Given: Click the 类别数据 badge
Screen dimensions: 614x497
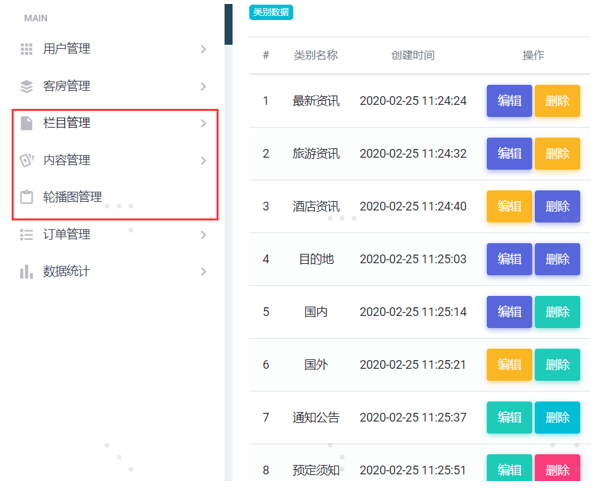Looking at the screenshot, I should pos(271,12).
